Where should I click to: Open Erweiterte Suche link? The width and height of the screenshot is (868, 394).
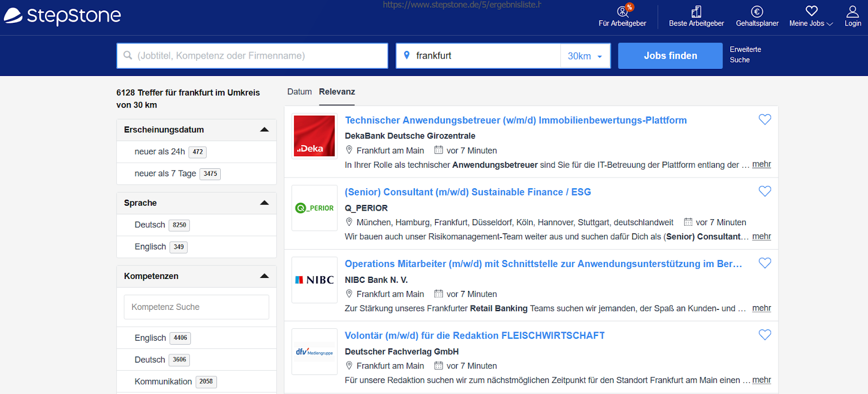(x=745, y=55)
